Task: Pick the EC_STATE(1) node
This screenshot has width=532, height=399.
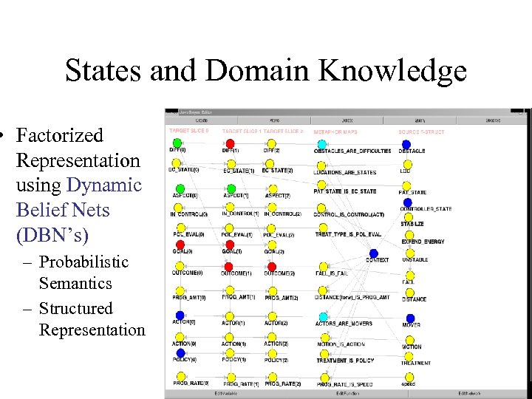Action: [x=231, y=165]
